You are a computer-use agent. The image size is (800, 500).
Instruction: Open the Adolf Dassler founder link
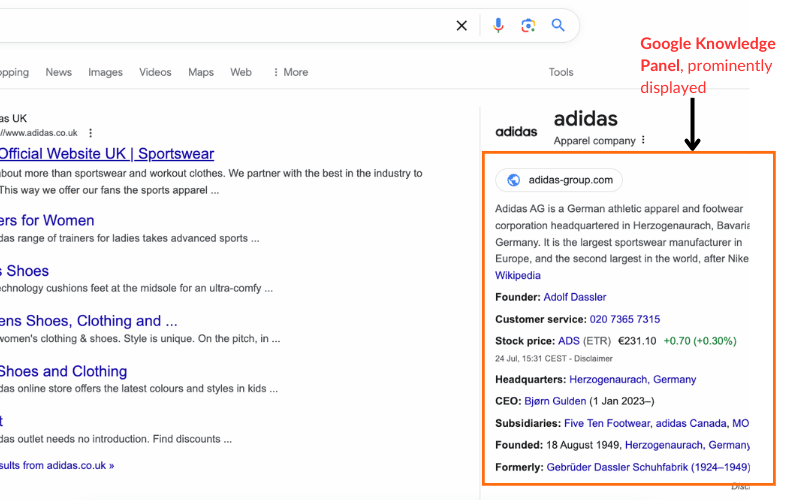574,297
